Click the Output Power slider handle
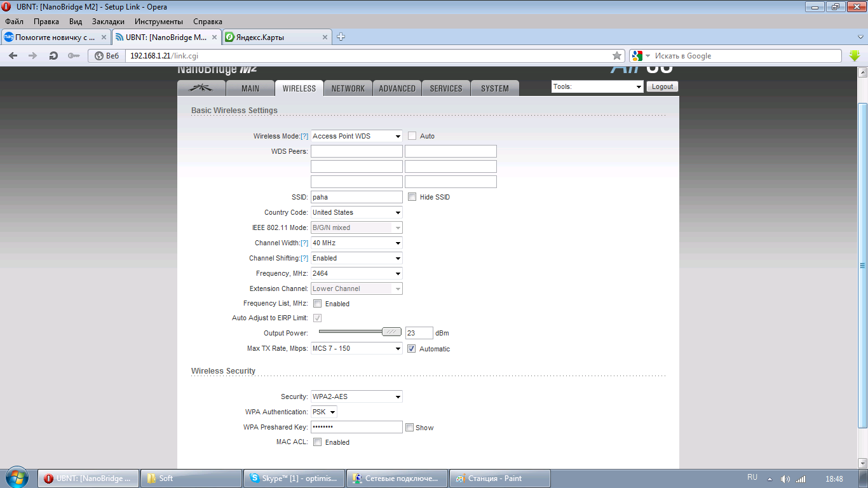Screen dimensions: 868x488 click(391, 332)
